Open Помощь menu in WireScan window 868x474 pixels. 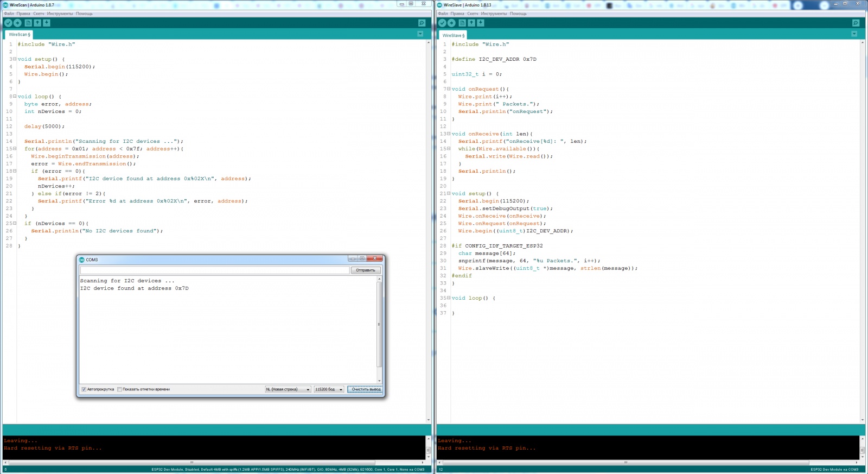(x=84, y=14)
